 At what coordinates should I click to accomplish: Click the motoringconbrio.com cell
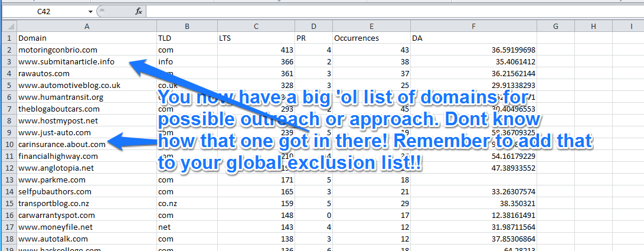click(x=87, y=50)
